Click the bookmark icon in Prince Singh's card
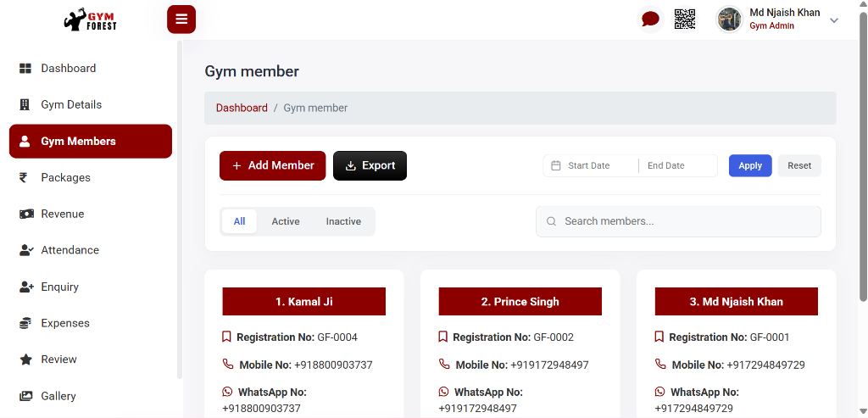The image size is (868, 418). coord(442,337)
